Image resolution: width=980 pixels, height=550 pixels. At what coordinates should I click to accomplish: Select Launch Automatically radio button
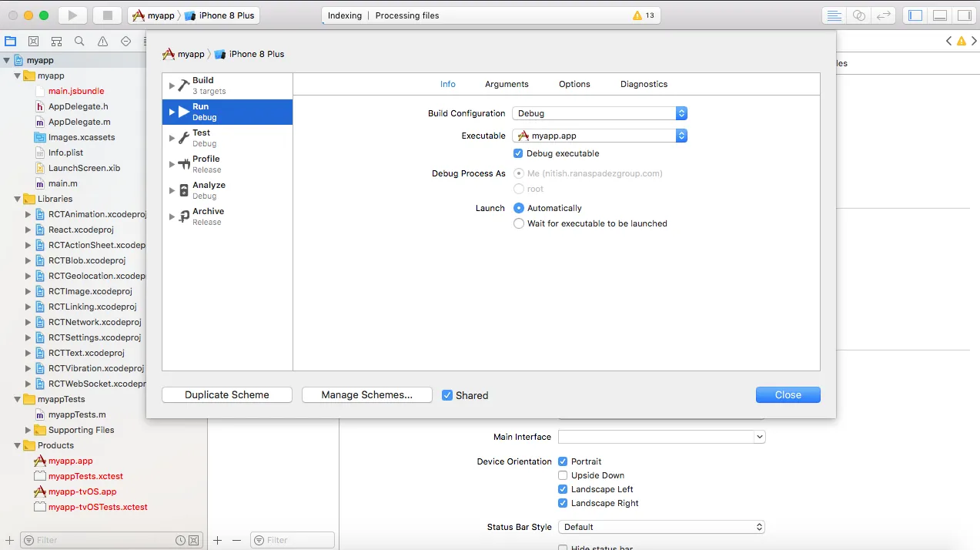point(519,208)
